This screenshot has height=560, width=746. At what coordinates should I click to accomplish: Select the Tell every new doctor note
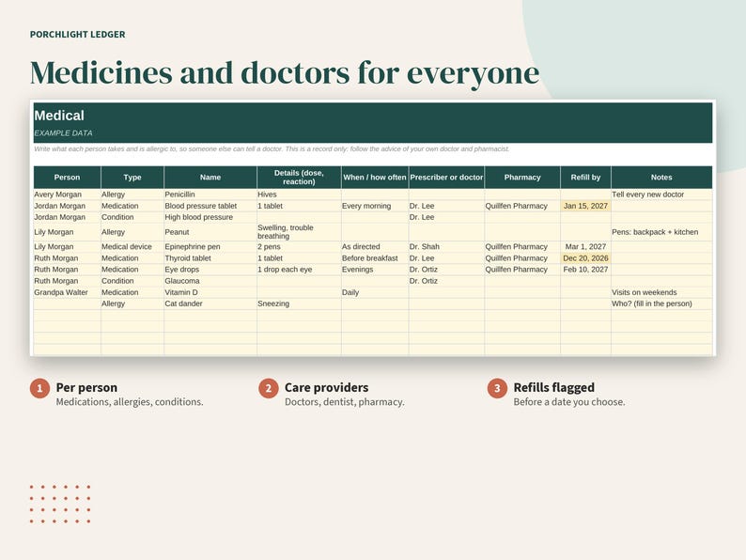point(661,194)
